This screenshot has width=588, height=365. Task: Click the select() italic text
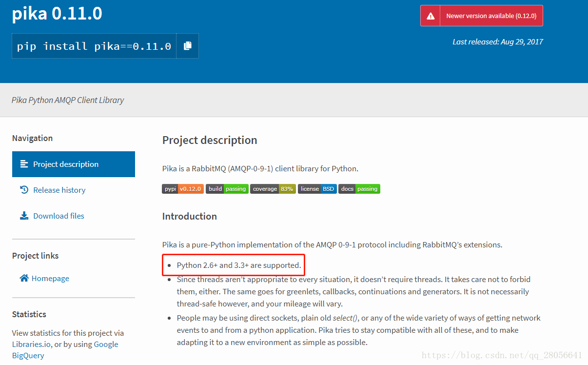345,318
